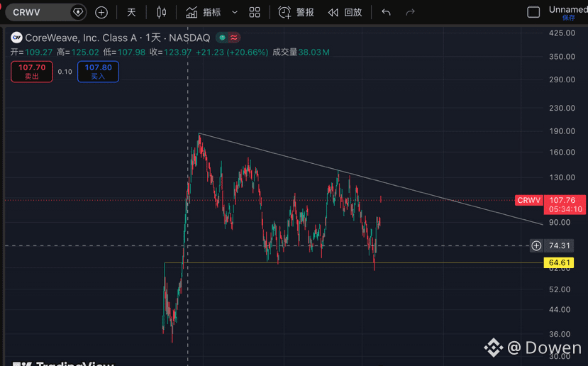Toggle the green market status indicator

tap(222, 38)
